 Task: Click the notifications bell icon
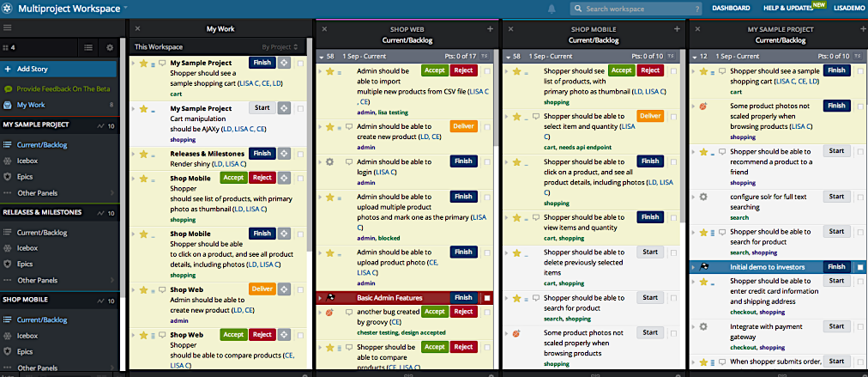point(552,9)
